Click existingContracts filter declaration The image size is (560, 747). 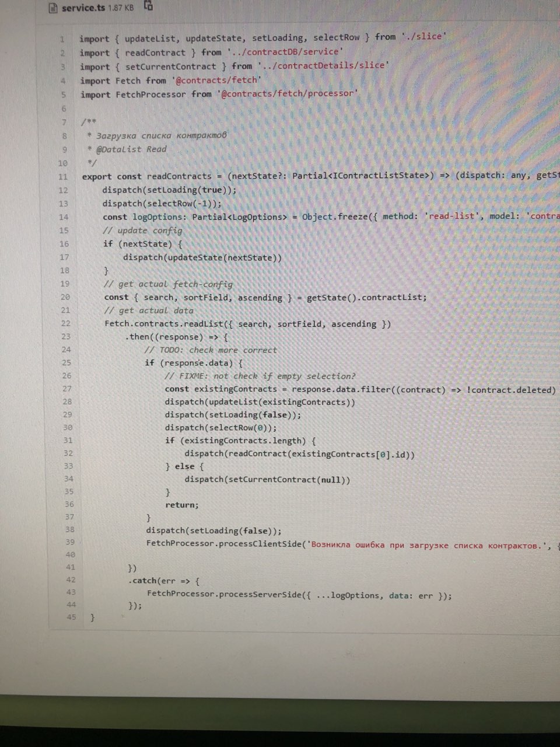[360, 389]
